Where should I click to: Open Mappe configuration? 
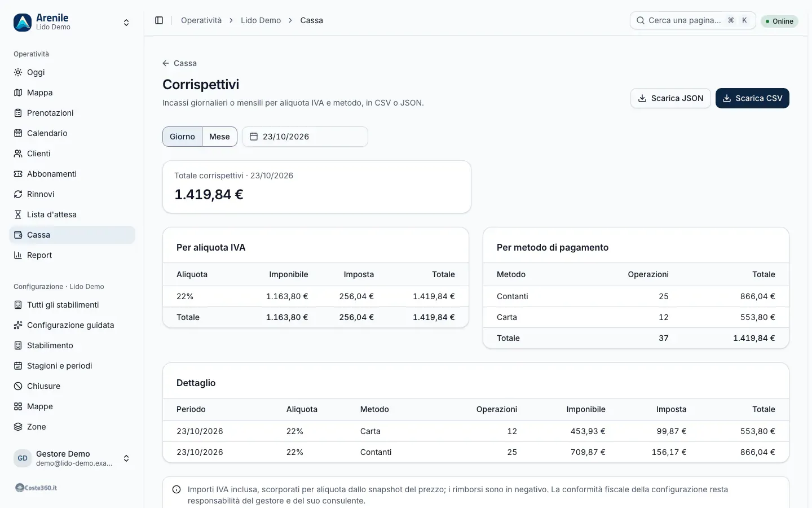[x=72, y=406]
